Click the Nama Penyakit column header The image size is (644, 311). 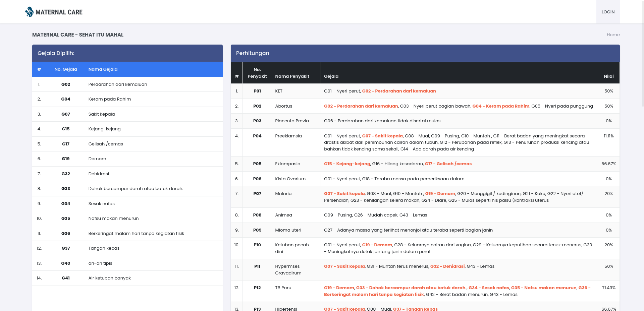[292, 76]
